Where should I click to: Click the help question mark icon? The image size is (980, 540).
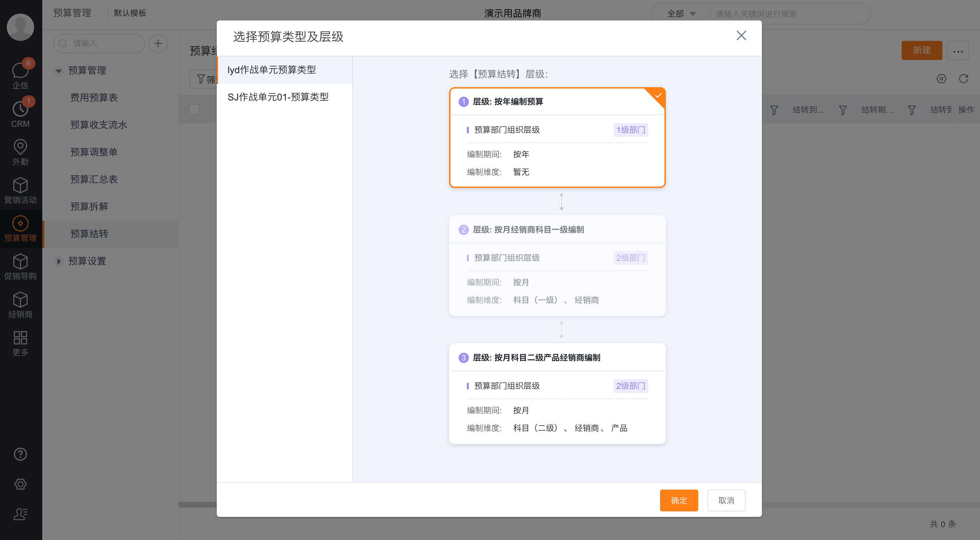click(20, 454)
